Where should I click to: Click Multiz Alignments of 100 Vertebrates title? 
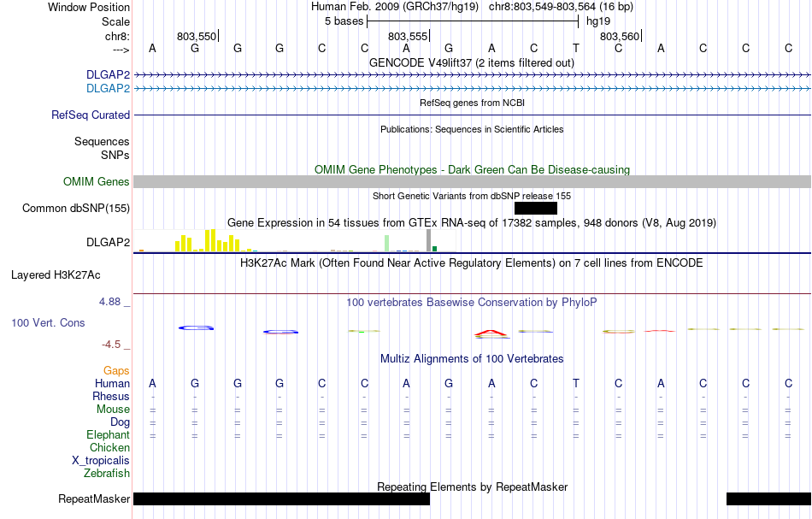[x=472, y=358]
